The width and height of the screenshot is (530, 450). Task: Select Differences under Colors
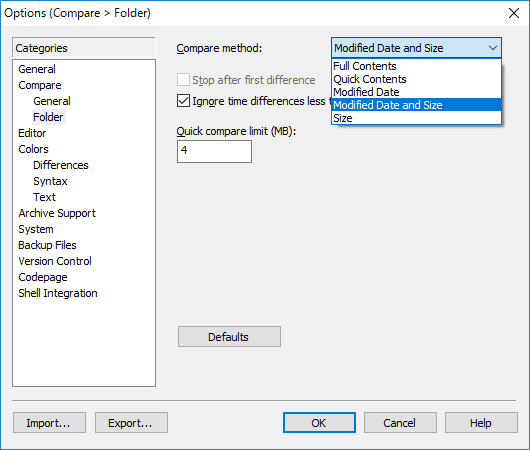pos(61,165)
